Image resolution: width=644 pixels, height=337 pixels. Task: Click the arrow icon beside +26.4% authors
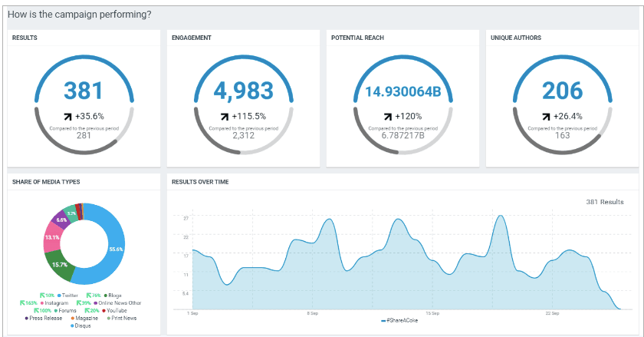(544, 117)
